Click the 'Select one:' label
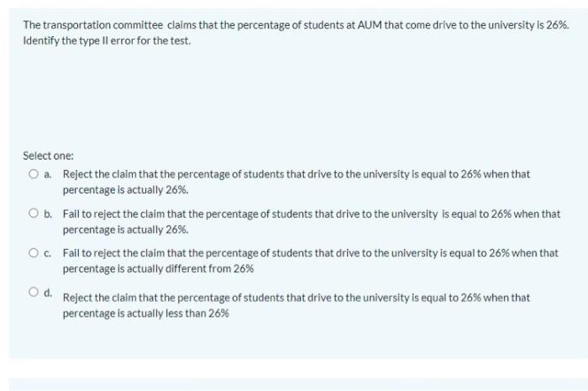 (x=49, y=156)
